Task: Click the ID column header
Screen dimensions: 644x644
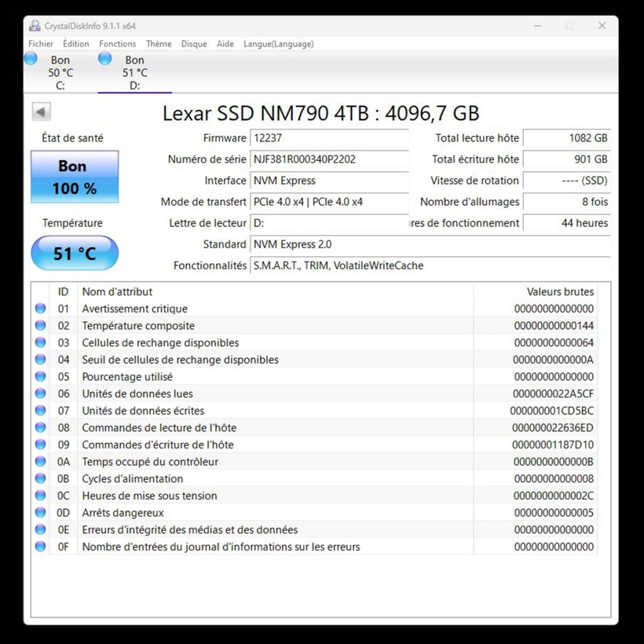Action: point(64,292)
